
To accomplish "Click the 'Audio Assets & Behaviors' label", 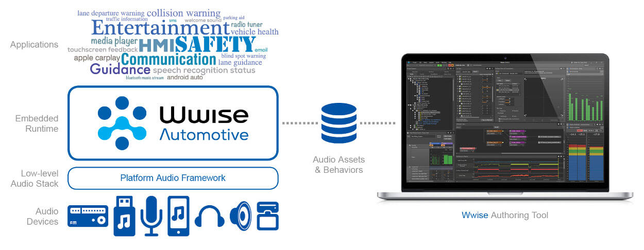I will pyautogui.click(x=338, y=165).
